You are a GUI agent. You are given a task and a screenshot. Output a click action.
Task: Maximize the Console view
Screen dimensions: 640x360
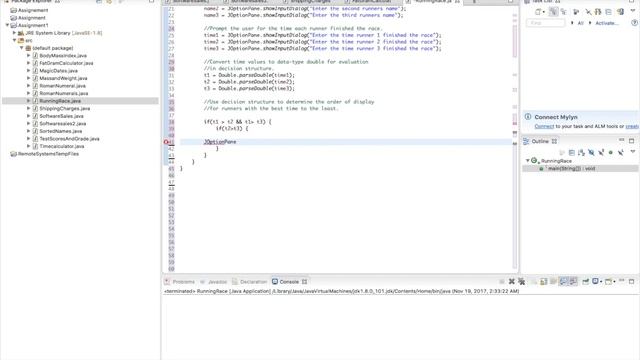pos(631,282)
